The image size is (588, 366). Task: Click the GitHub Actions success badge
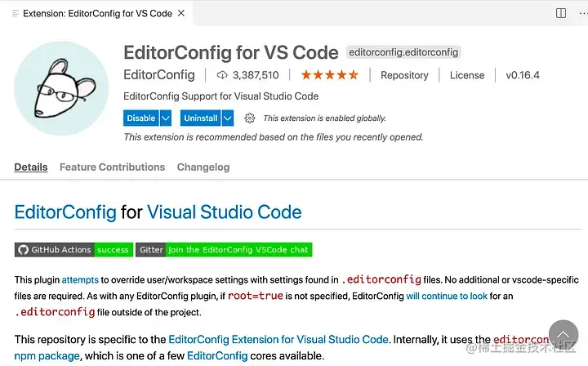[x=73, y=250]
